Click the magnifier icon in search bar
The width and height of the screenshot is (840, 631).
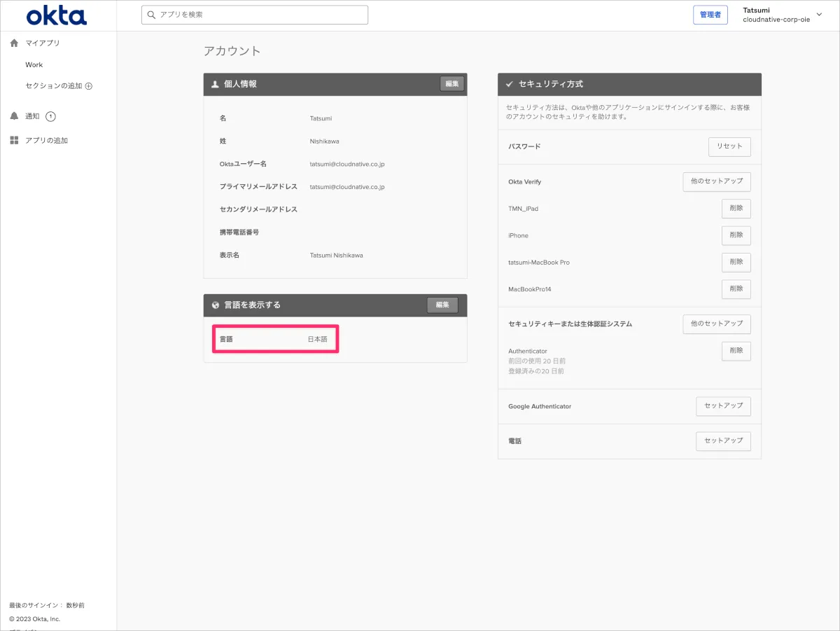151,15
